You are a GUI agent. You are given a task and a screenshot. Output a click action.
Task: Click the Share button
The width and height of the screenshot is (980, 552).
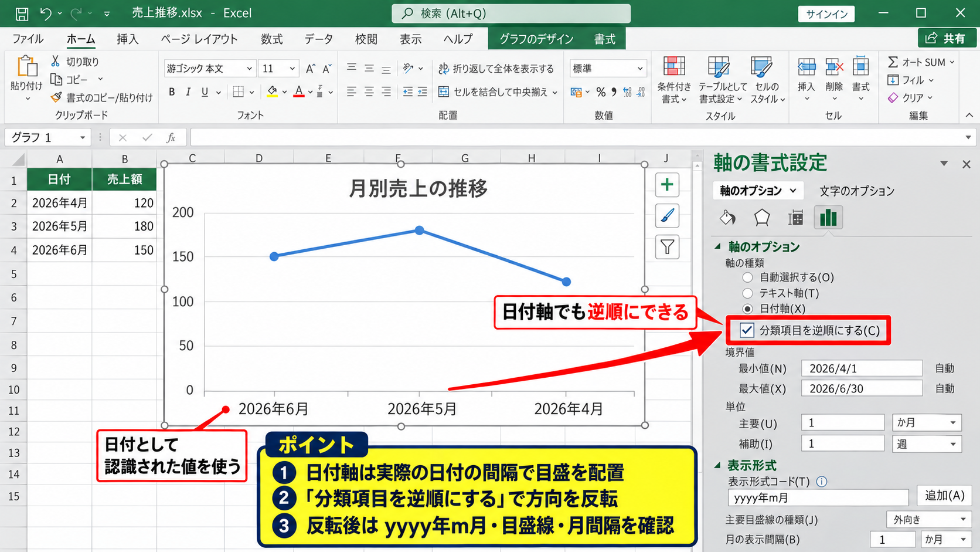pos(946,39)
